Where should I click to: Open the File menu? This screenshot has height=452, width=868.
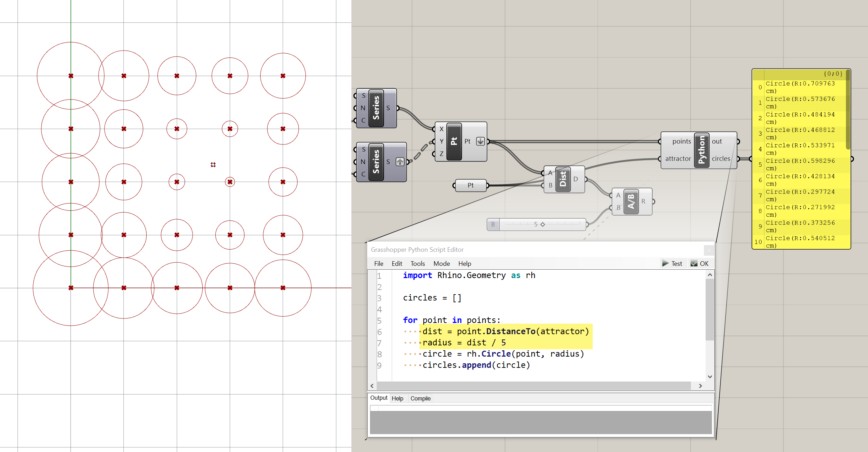[x=379, y=263]
